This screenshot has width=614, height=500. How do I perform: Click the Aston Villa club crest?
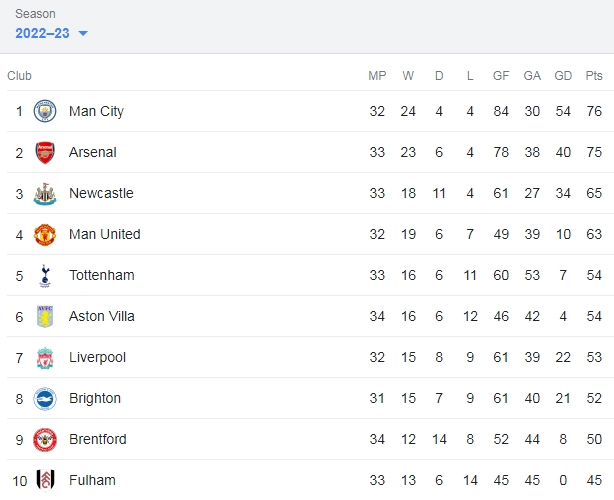tap(45, 316)
